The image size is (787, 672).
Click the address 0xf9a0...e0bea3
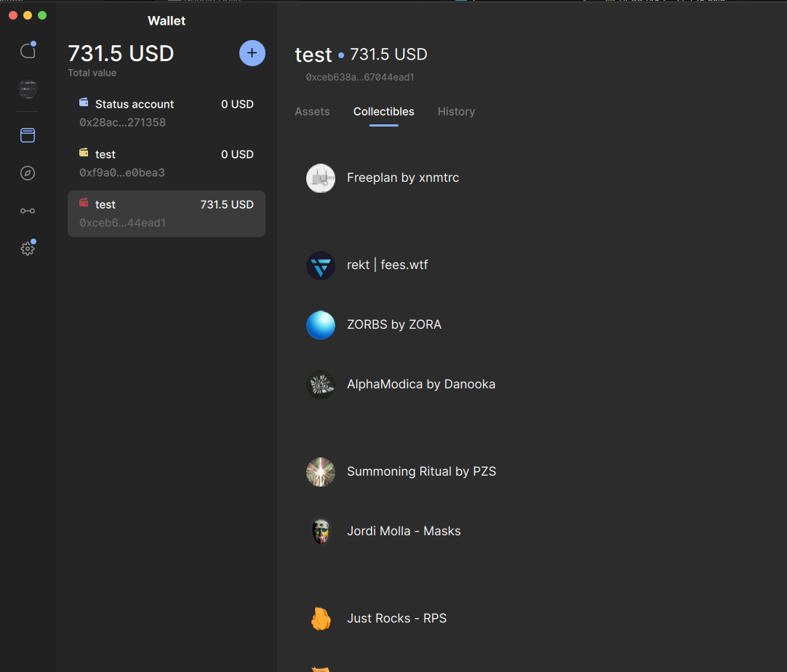122,172
